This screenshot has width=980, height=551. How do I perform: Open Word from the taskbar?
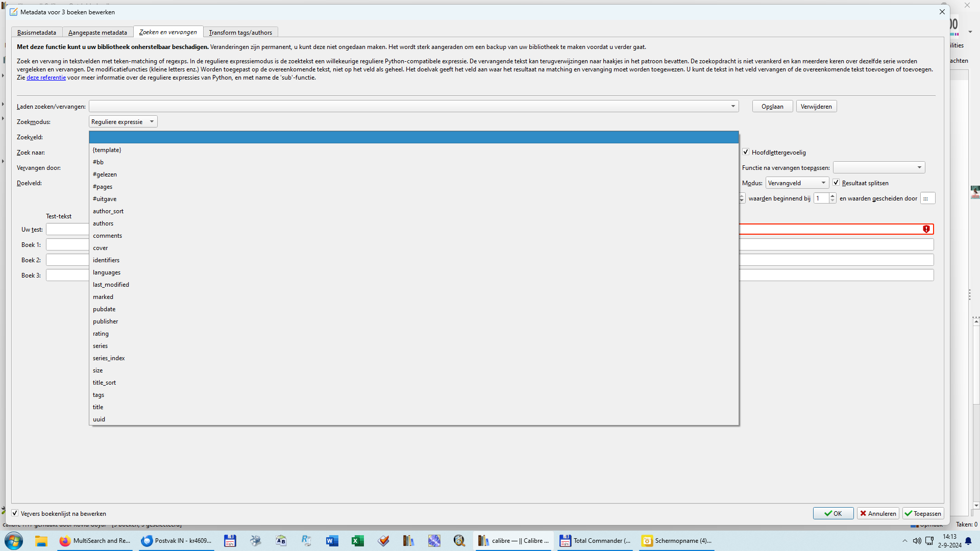click(332, 541)
